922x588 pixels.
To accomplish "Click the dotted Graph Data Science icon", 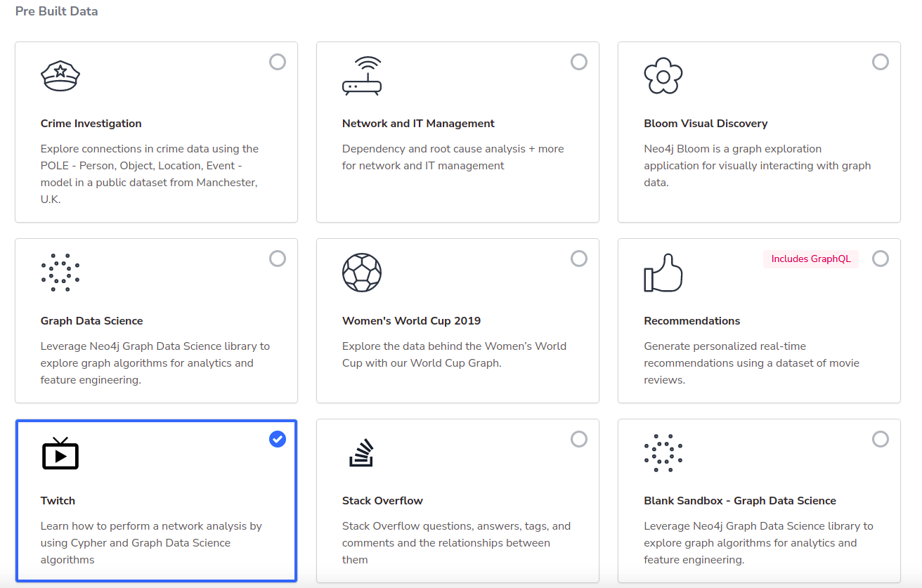I will coord(60,273).
